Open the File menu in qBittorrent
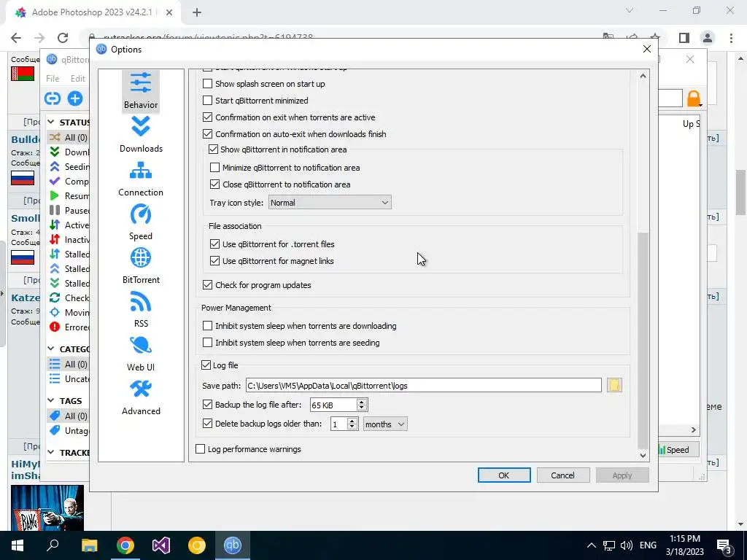 (53, 79)
